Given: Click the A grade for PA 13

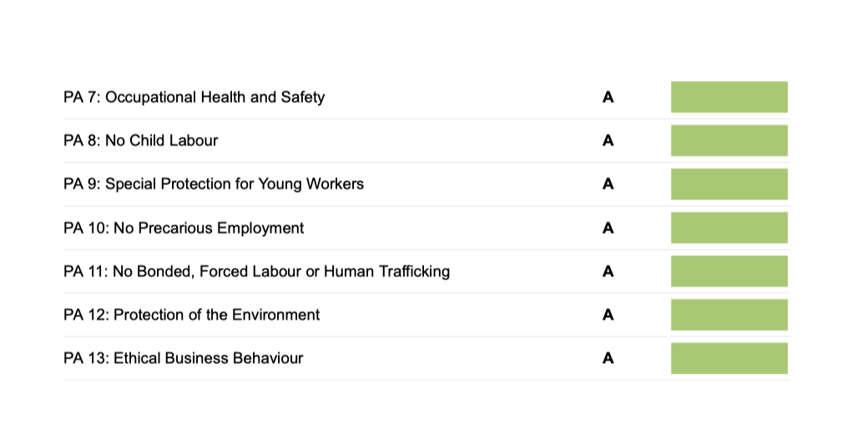Looking at the screenshot, I should point(608,359).
